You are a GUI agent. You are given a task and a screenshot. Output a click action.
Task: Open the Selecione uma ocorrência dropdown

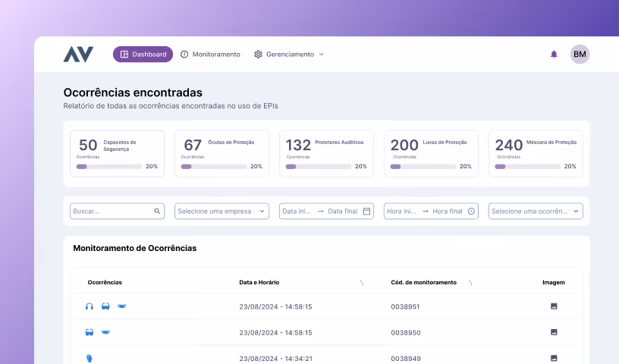tap(536, 212)
